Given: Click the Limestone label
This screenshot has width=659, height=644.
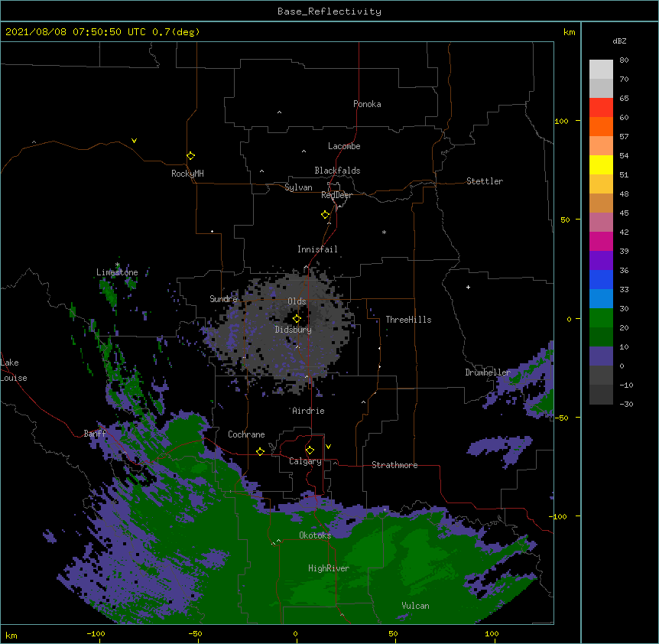Looking at the screenshot, I should click(x=117, y=272).
